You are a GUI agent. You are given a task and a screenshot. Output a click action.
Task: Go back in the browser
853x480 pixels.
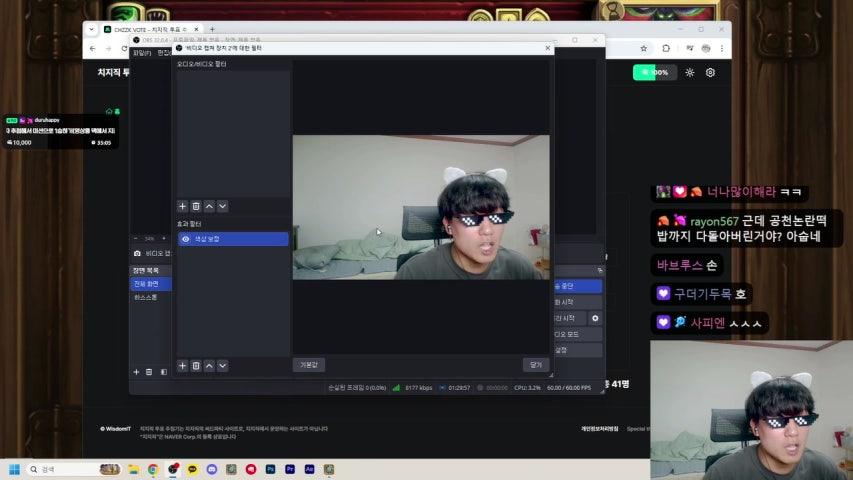point(92,48)
